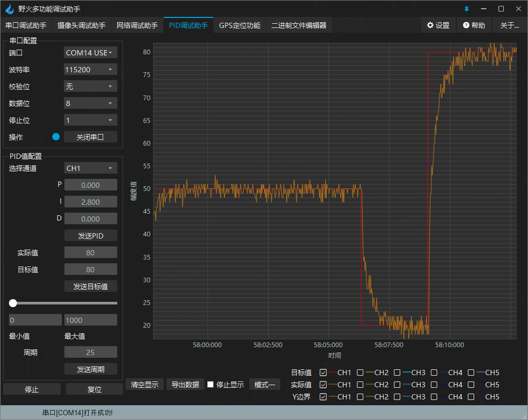Expand the 停止位 dropdown showing 1
The width and height of the screenshot is (528, 420).
pyautogui.click(x=90, y=120)
